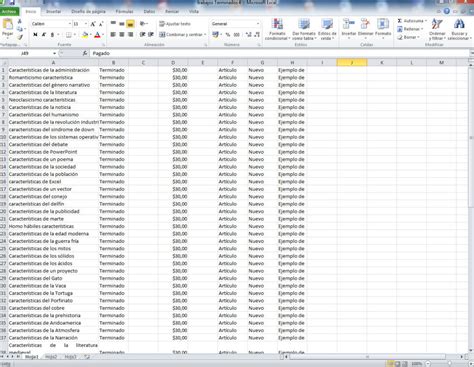The width and height of the screenshot is (474, 367).
Task: Open the General number format dropdown
Action: coord(257,24)
